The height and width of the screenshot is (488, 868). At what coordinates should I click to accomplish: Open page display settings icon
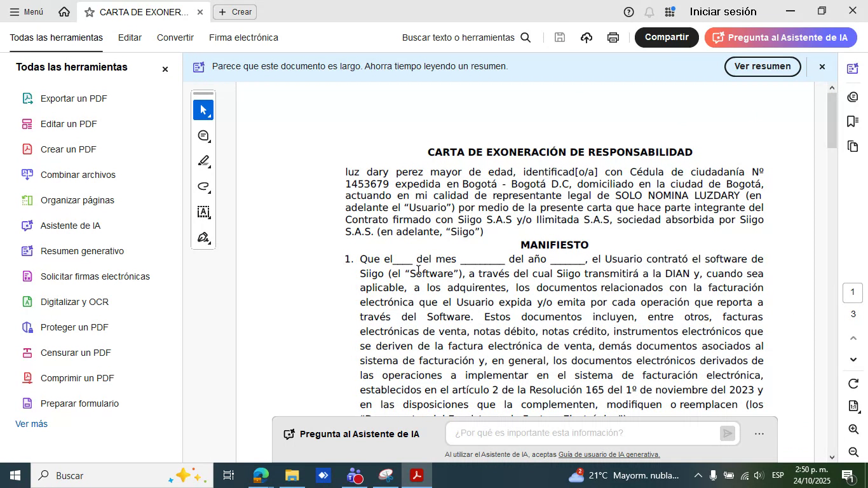coord(853,406)
